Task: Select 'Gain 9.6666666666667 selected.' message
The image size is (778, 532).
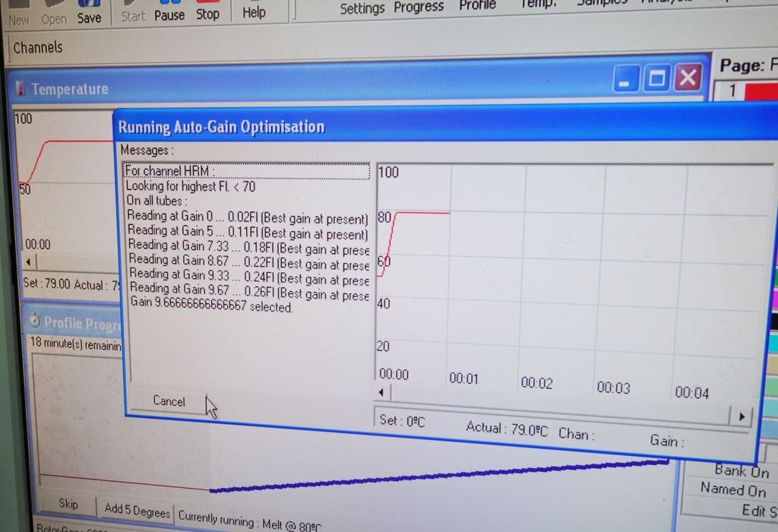Action: coord(211,304)
